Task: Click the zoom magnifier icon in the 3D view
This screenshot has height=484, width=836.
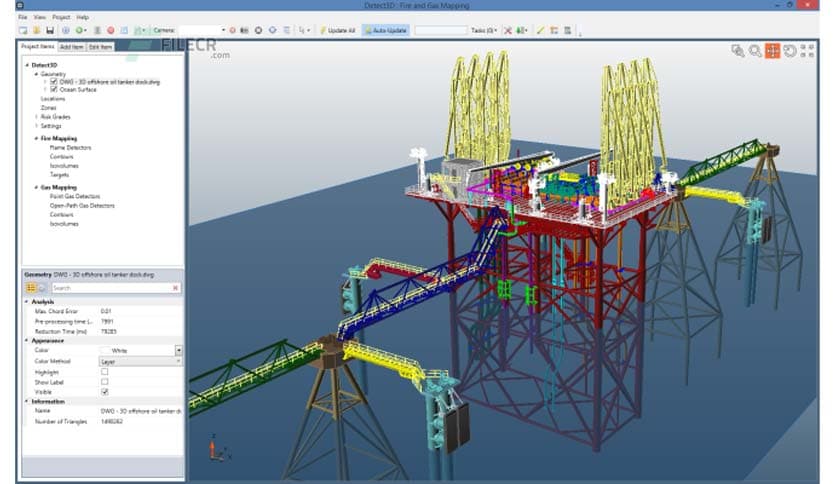Action: (755, 51)
